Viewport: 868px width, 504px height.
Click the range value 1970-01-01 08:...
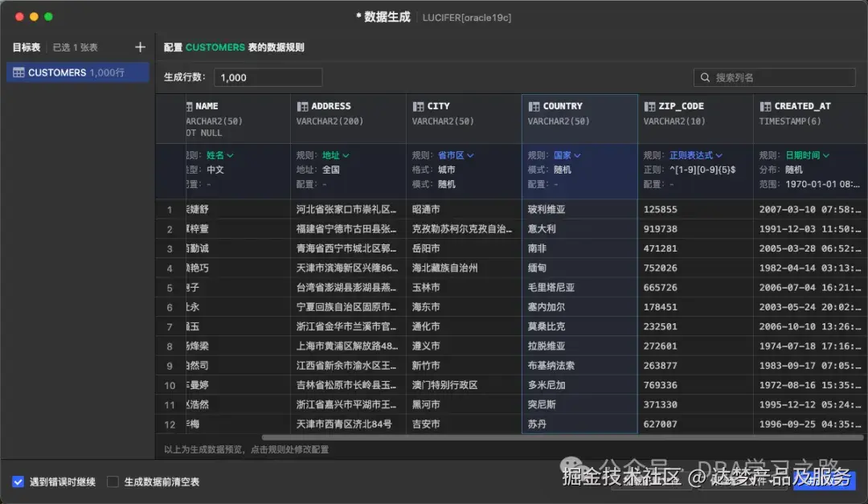point(822,184)
